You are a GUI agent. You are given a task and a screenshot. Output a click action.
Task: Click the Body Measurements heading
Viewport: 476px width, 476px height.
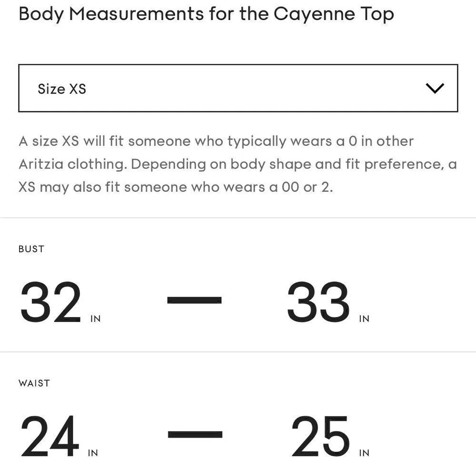coord(206,14)
